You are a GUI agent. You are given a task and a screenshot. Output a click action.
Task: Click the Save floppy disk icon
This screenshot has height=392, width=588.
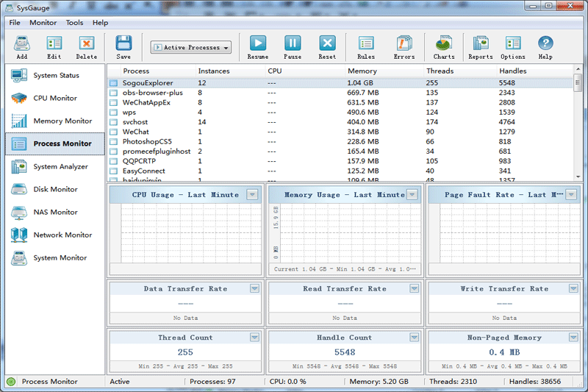point(123,44)
